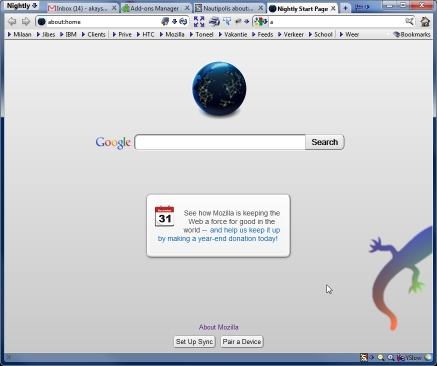Close the Nautipolis tab

[261, 8]
